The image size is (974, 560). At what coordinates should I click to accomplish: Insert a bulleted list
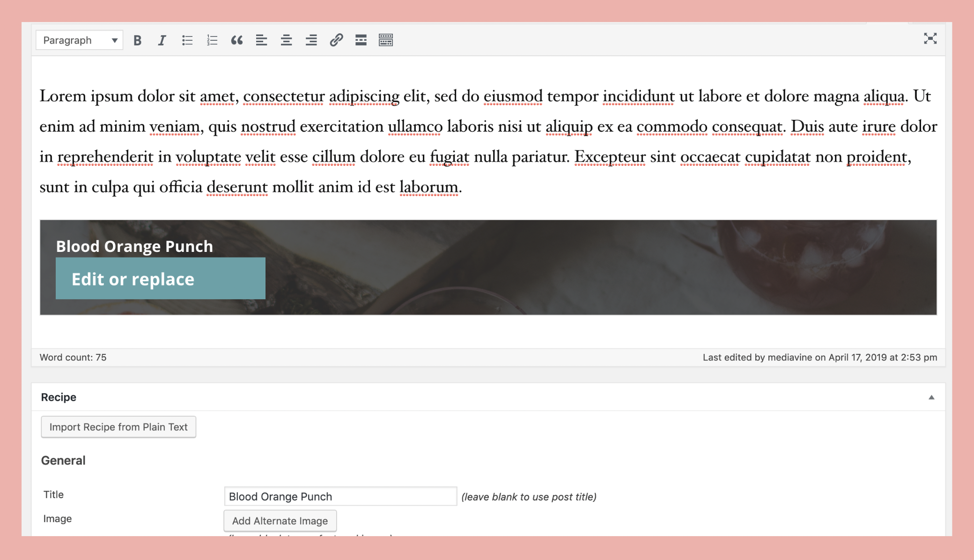(187, 40)
